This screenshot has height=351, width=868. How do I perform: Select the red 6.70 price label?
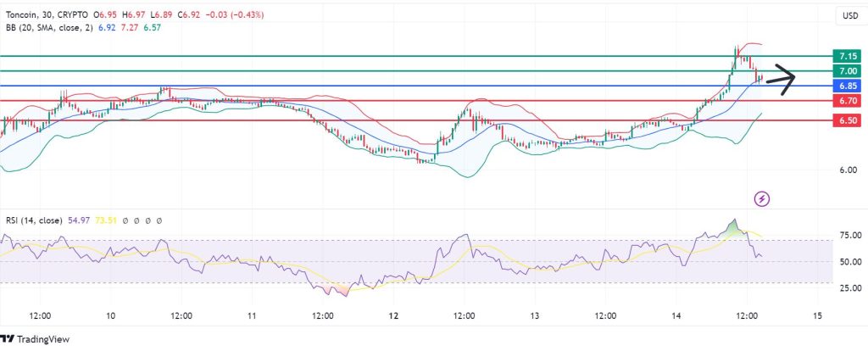(x=848, y=101)
